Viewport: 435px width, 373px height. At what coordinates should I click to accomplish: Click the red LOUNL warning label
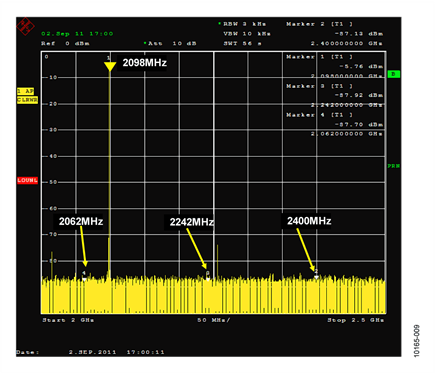pyautogui.click(x=27, y=180)
